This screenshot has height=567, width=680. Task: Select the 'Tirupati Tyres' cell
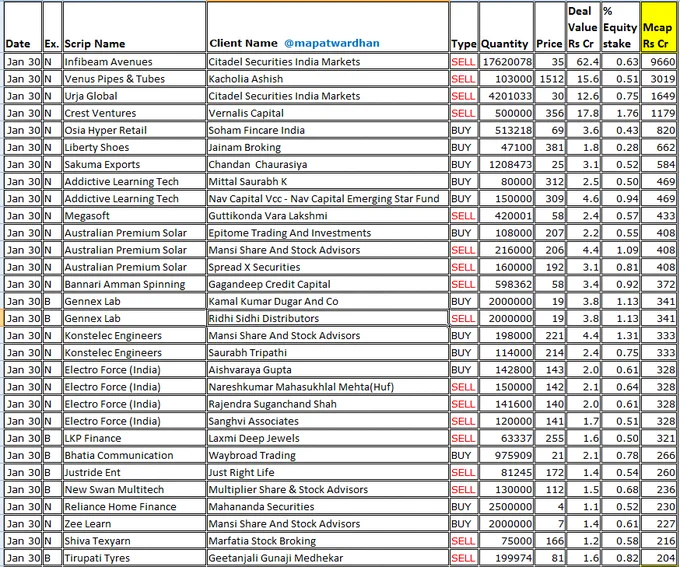(x=134, y=558)
